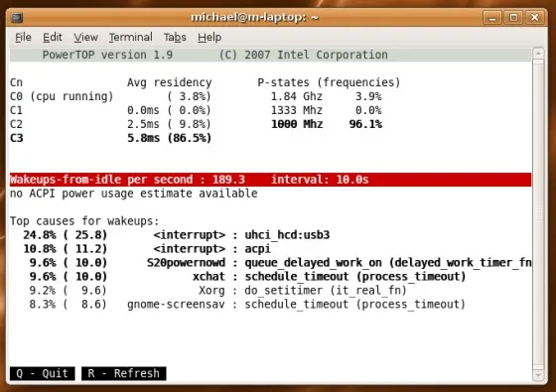Select the xchat schedule_timeout row
556x392 pixels.
point(247,277)
